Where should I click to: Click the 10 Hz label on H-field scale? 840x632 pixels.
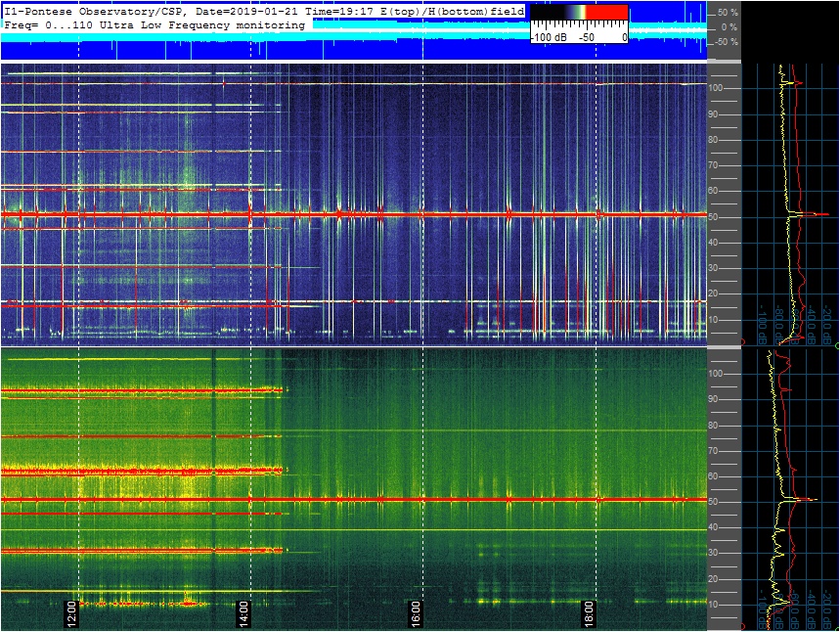pyautogui.click(x=713, y=605)
